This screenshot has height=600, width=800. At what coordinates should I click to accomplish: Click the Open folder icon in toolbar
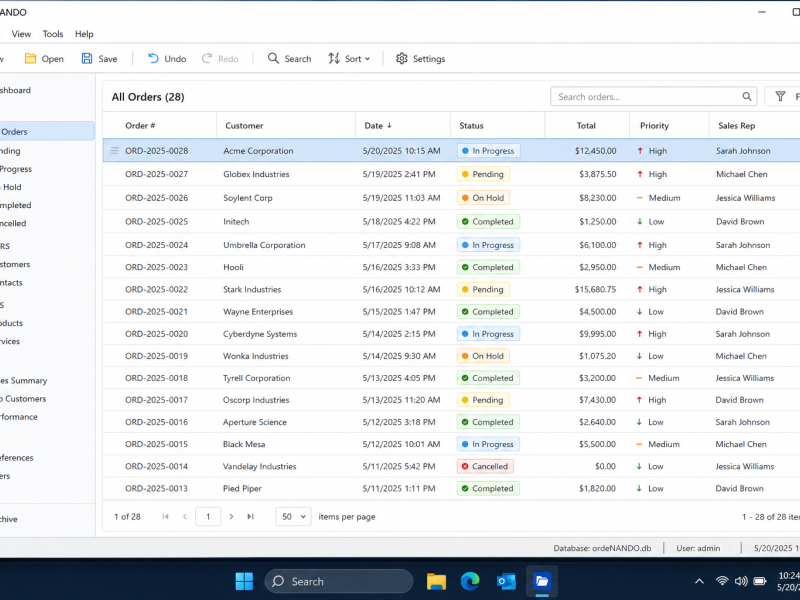coord(31,59)
